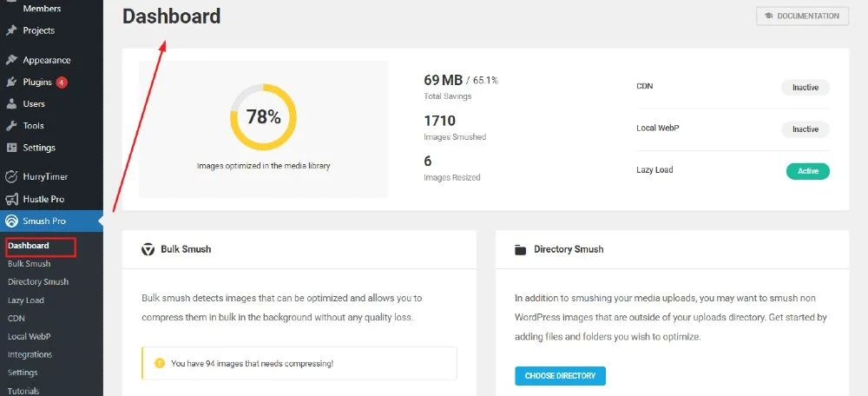The width and height of the screenshot is (868, 396).
Task: Click the Settings sliders icon in sidebar
Action: [11, 148]
